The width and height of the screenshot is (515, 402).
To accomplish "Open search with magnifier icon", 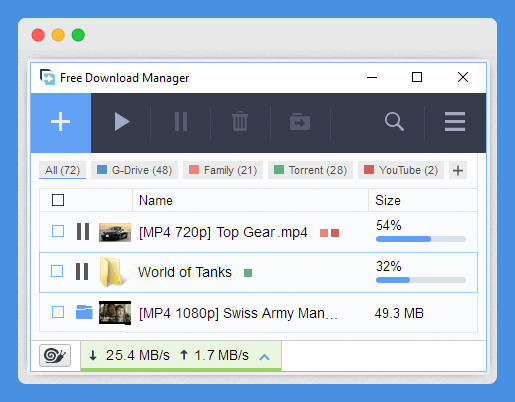I will point(394,122).
